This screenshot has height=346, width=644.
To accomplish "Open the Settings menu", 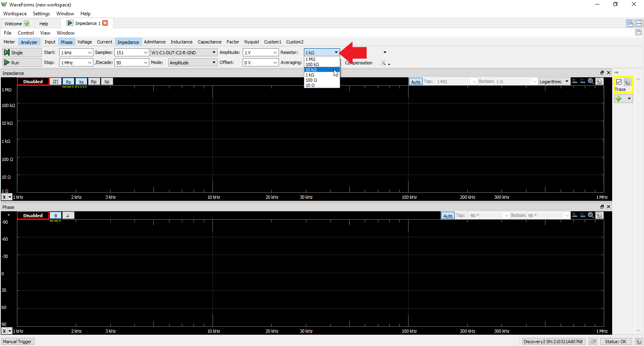I will pos(41,14).
